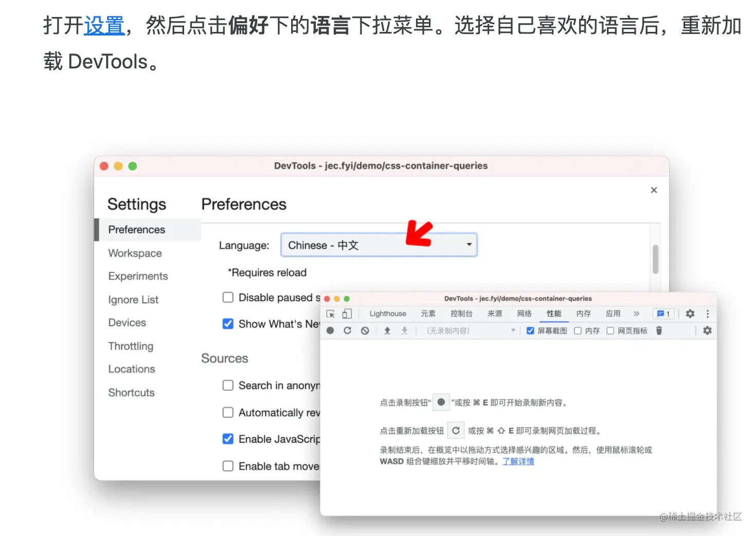This screenshot has width=756, height=536.
Task: Click the Sources section heading
Action: click(225, 358)
